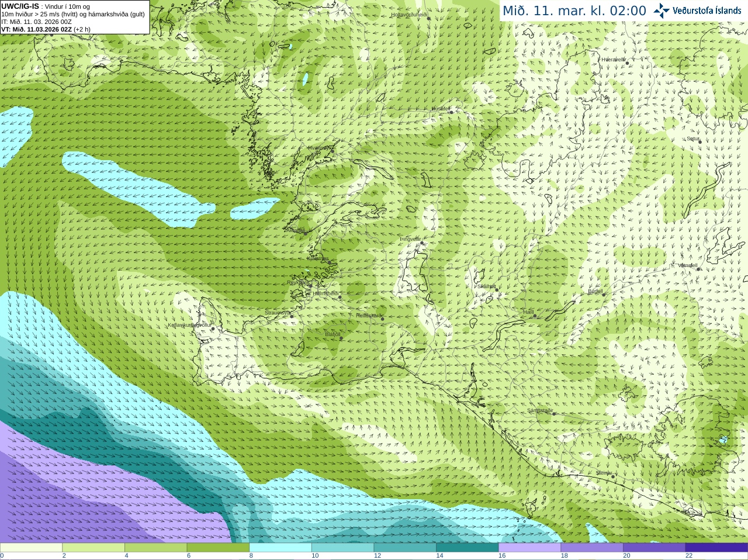The width and height of the screenshot is (748, 560).
Task: Click the Veðurstofa Íslands logo icon
Action: point(662,11)
